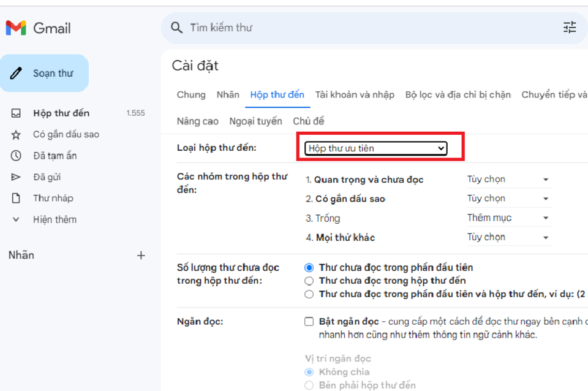This screenshot has height=391, width=588.
Task: Open Có gắn dấu sao folder
Action: tap(66, 134)
